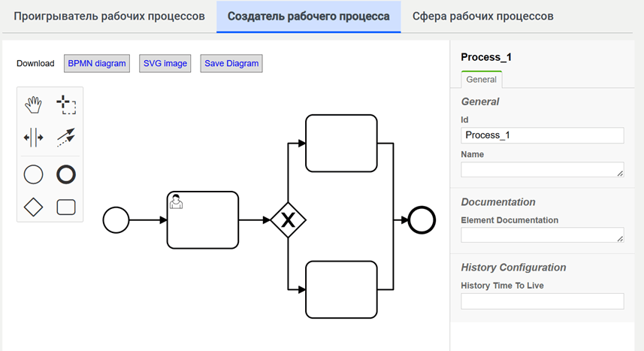Download the SVG image
Image resolution: width=644 pixels, height=351 pixels.
click(x=165, y=63)
